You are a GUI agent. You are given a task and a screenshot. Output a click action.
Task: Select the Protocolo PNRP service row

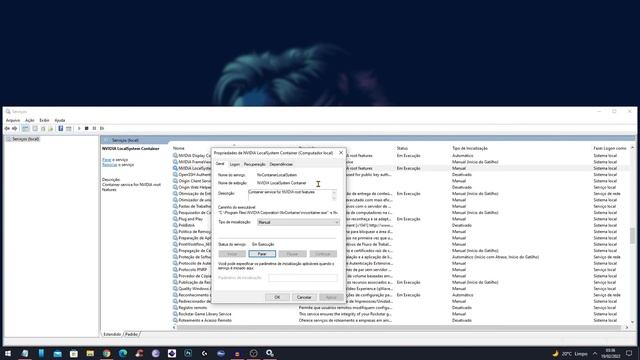400,270
